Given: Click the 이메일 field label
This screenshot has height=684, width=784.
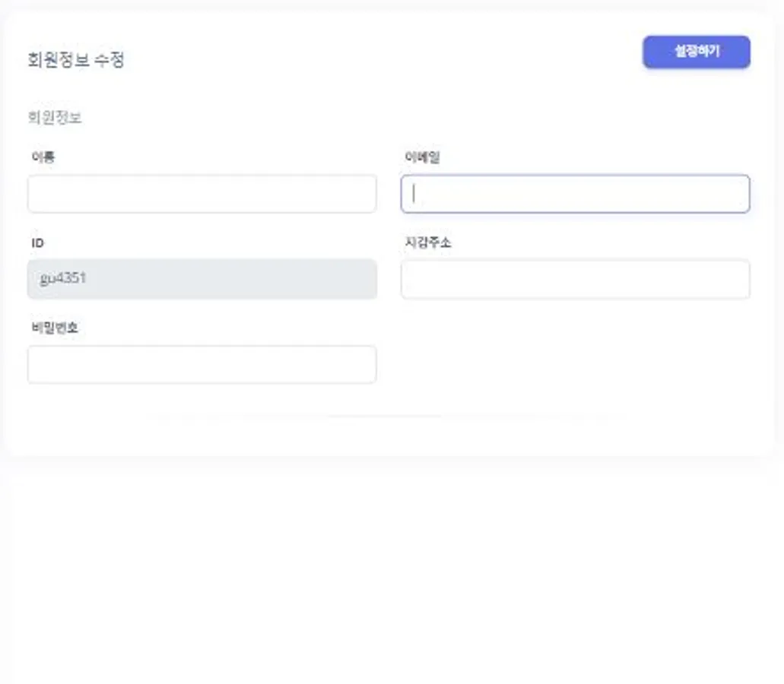Looking at the screenshot, I should 422,157.
